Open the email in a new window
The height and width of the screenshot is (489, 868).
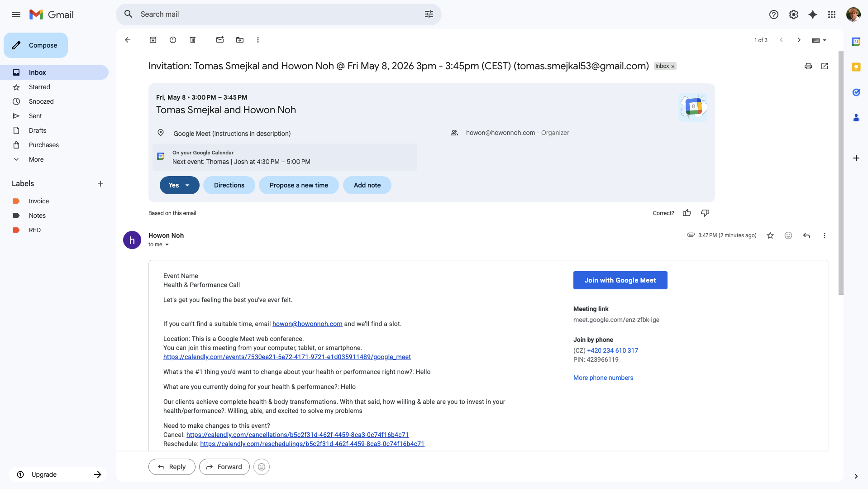coord(825,66)
